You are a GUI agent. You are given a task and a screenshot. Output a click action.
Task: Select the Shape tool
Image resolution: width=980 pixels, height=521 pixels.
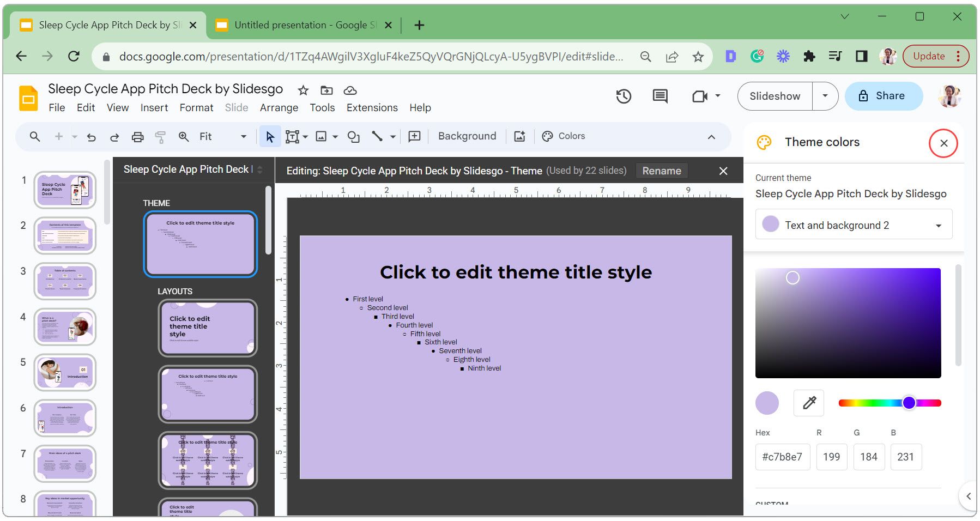pos(353,136)
